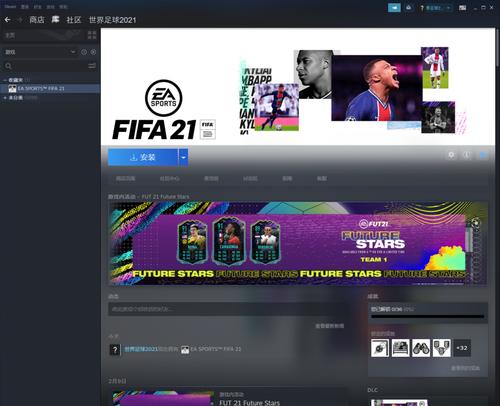Open the notifications inbox icon
The height and width of the screenshot is (406, 500).
click(409, 7)
